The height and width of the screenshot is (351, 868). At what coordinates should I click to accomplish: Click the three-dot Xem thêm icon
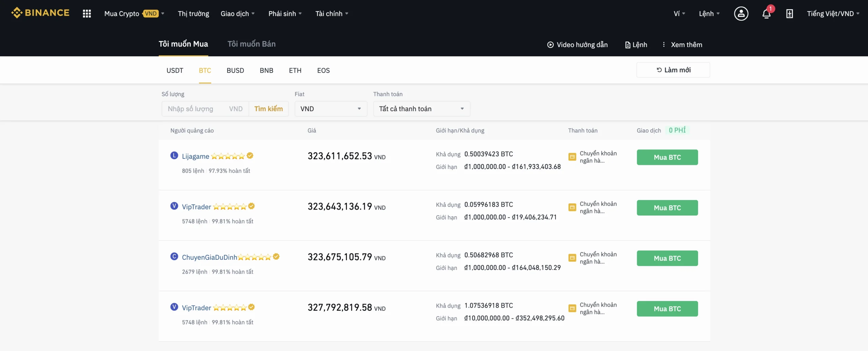(664, 44)
